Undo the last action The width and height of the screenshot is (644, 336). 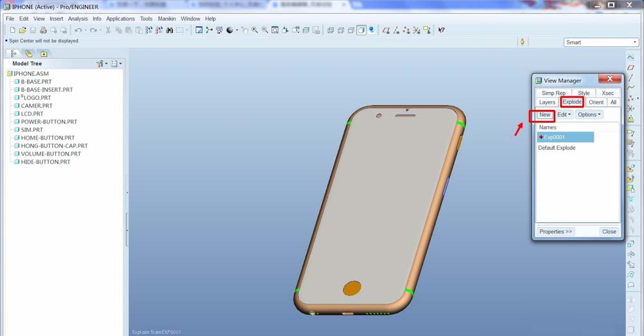coord(78,30)
